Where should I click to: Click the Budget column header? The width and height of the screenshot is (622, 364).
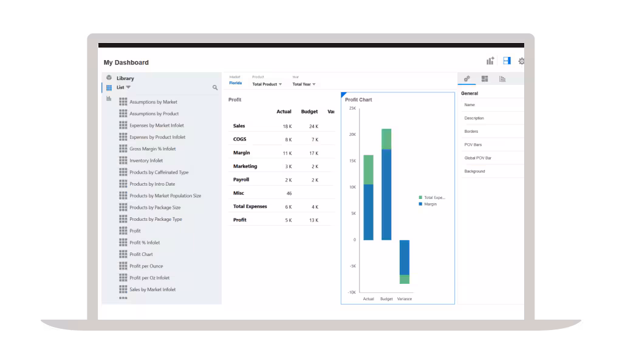tap(309, 112)
